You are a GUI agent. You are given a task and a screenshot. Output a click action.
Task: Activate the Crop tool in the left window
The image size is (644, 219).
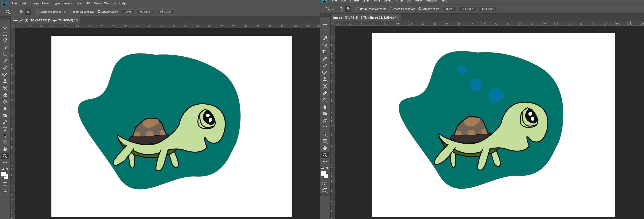tap(5, 54)
